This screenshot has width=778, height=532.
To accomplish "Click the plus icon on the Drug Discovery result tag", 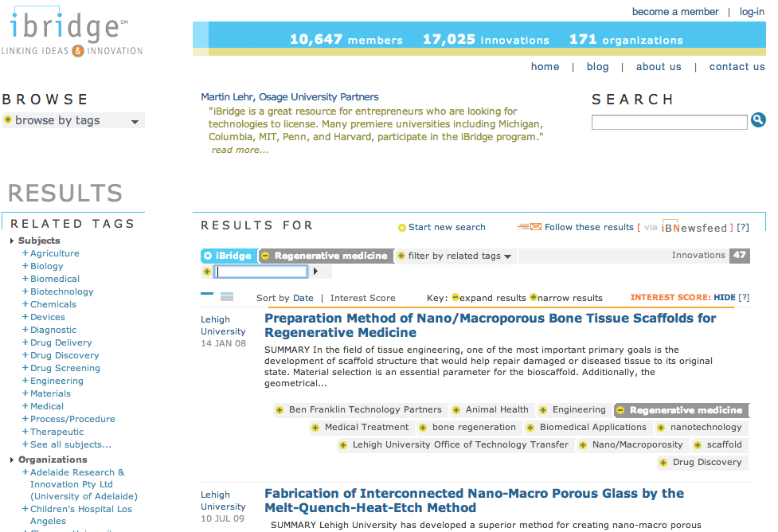I will pyautogui.click(x=663, y=463).
